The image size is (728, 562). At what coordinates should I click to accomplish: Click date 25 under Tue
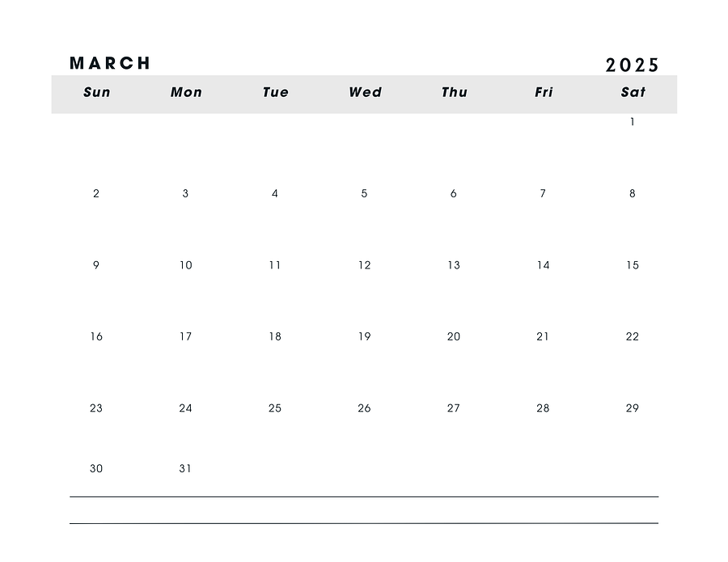[x=275, y=408]
